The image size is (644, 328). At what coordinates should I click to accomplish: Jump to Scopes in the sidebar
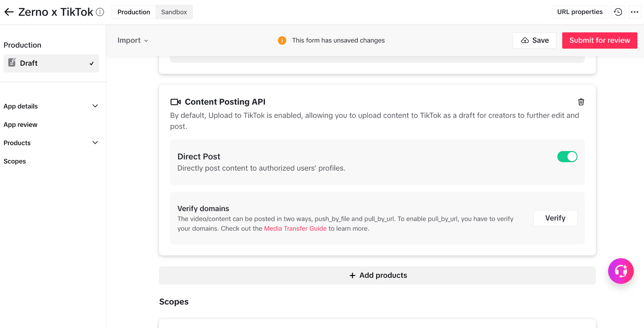(x=15, y=161)
